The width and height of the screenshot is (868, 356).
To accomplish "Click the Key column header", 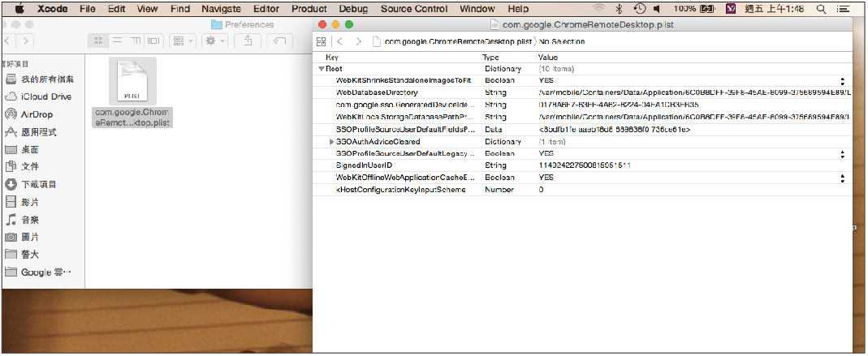I will coord(332,58).
